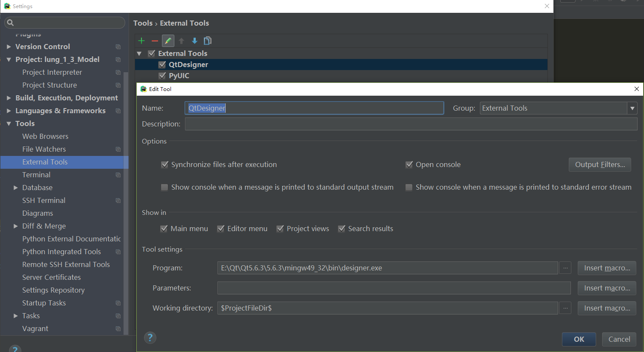644x352 pixels.
Task: Navigate to Tools via the breadcrumb
Action: (143, 23)
